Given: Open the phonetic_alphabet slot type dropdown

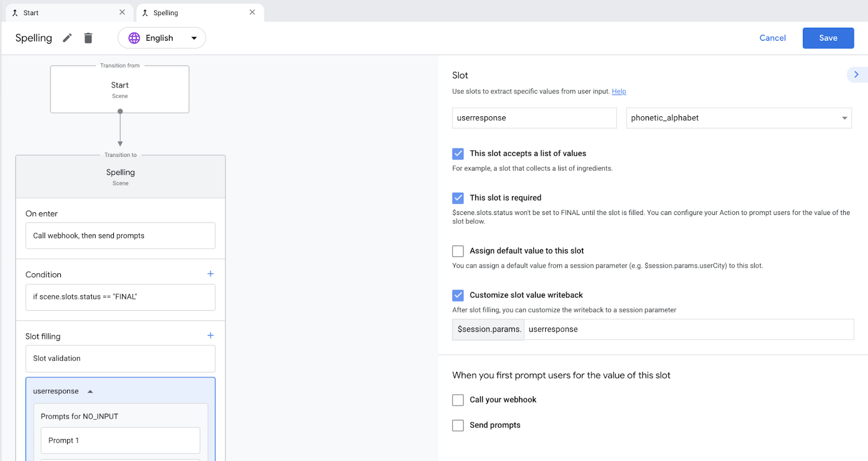Looking at the screenshot, I should pyautogui.click(x=844, y=118).
